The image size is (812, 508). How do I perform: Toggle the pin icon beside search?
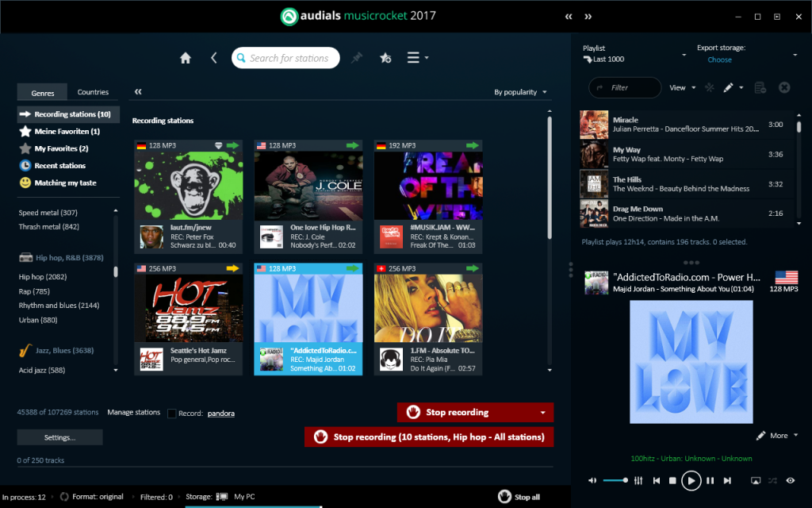tap(357, 58)
